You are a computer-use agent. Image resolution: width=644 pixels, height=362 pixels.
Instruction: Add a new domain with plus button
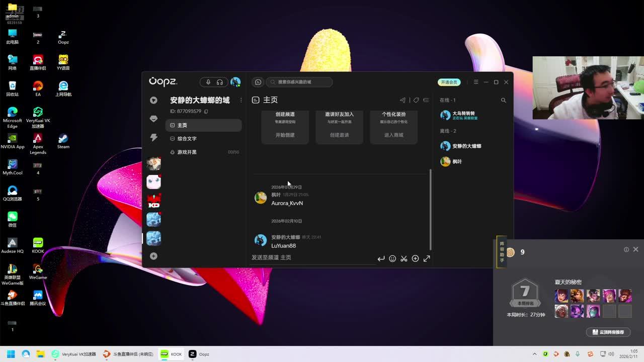153,256
